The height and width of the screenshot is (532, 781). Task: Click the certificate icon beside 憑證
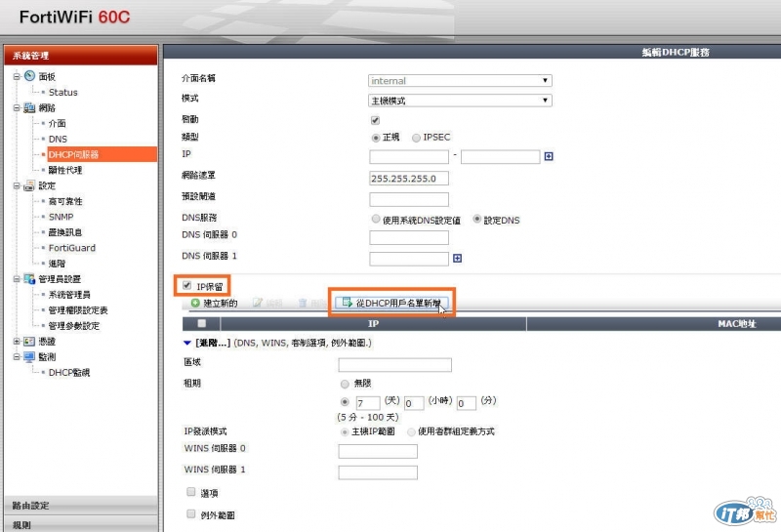[29, 342]
